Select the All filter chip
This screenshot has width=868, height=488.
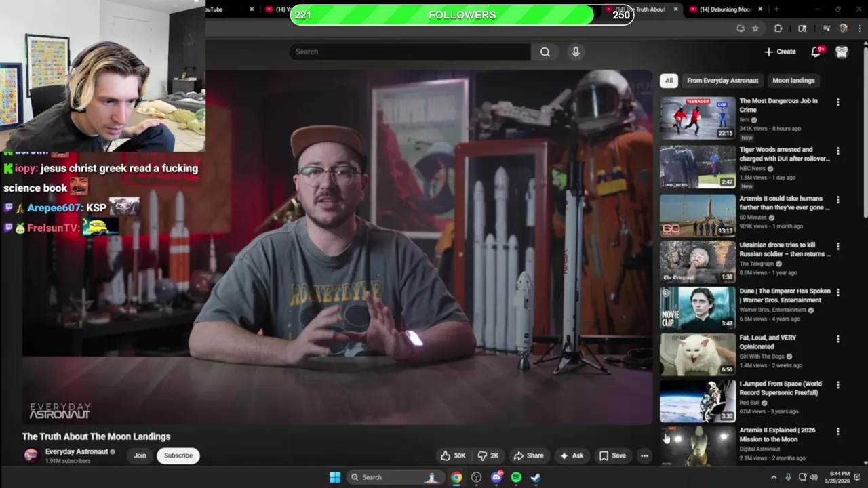pos(669,81)
